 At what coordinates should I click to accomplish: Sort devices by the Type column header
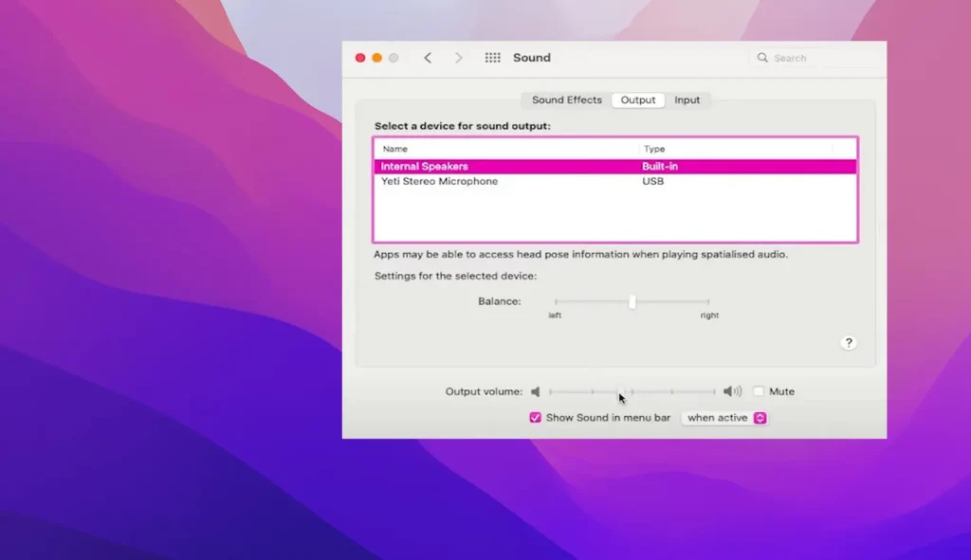click(654, 149)
